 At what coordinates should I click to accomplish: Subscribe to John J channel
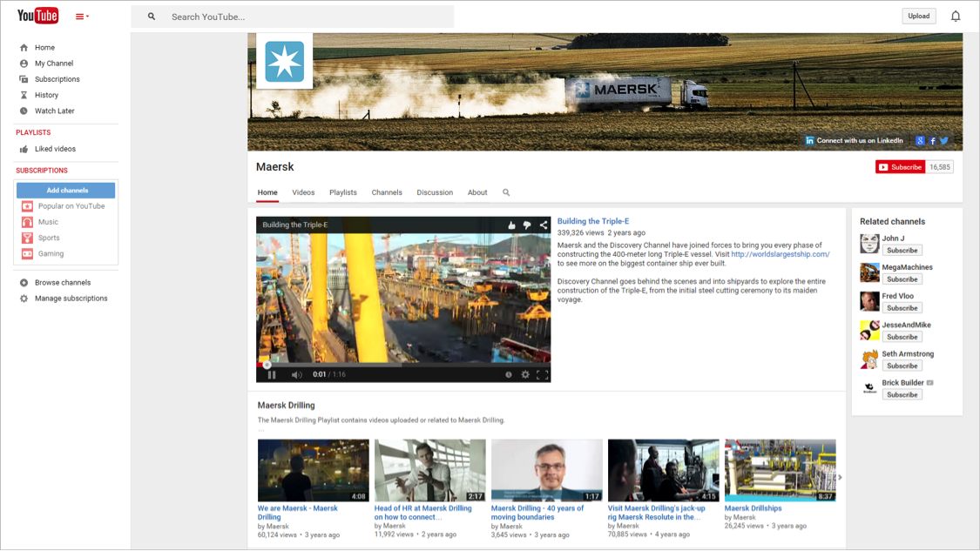click(902, 251)
